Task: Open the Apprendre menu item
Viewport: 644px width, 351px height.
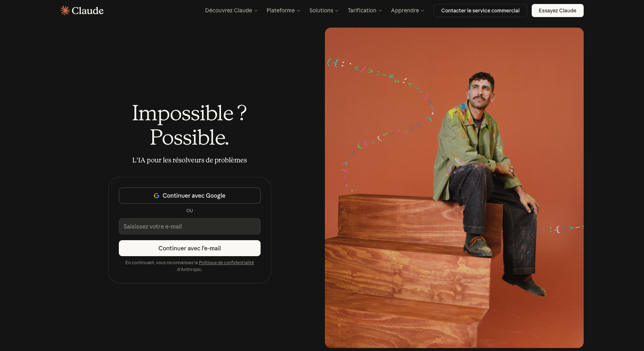Action: [407, 11]
